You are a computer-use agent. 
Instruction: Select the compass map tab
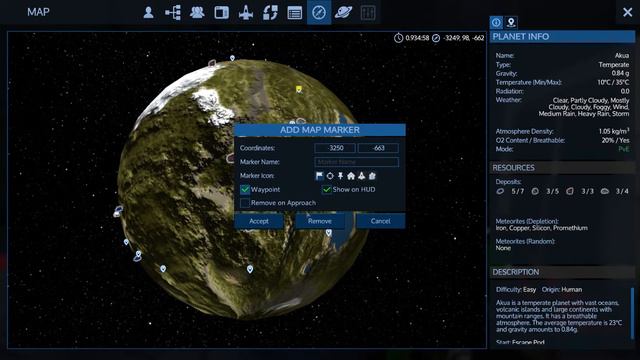click(319, 12)
